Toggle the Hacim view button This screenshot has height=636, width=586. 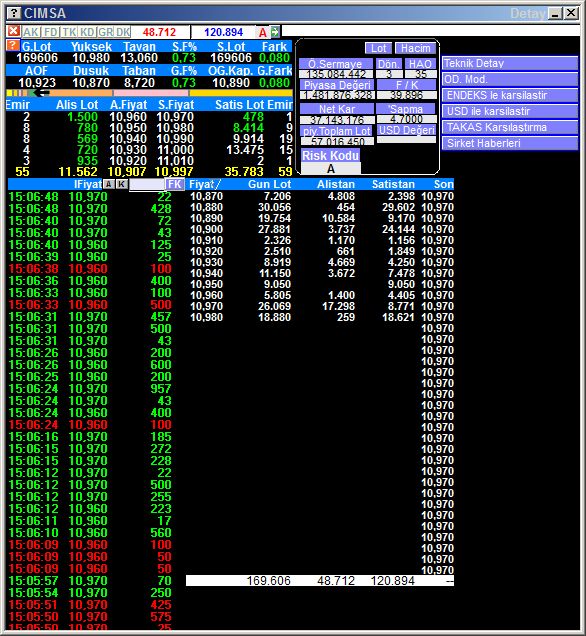coord(416,48)
